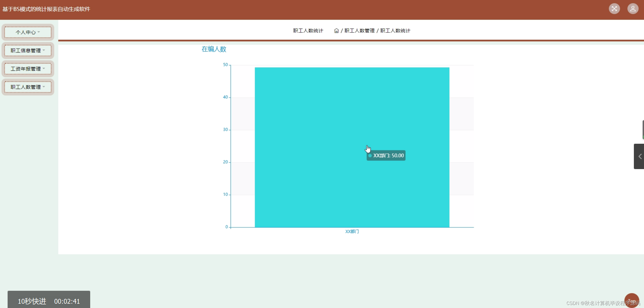This screenshot has width=644, height=308.
Task: Click the home icon in the breadcrumb
Action: [x=336, y=30]
